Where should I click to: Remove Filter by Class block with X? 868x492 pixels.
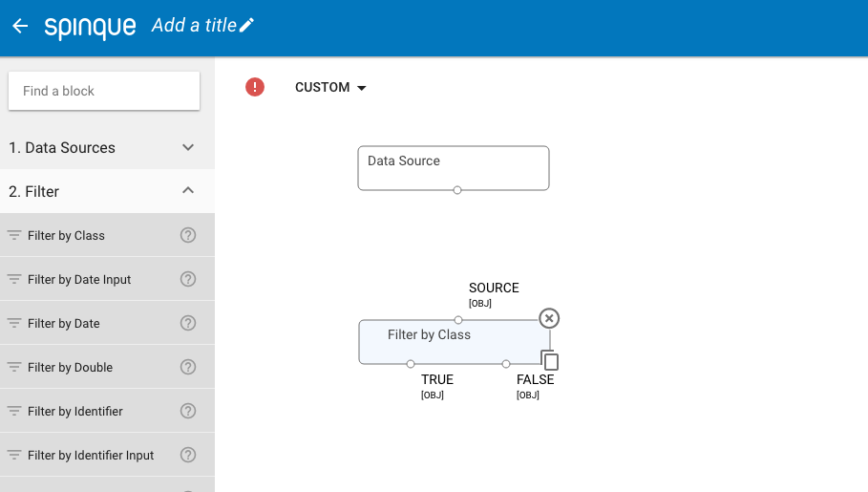tap(549, 318)
